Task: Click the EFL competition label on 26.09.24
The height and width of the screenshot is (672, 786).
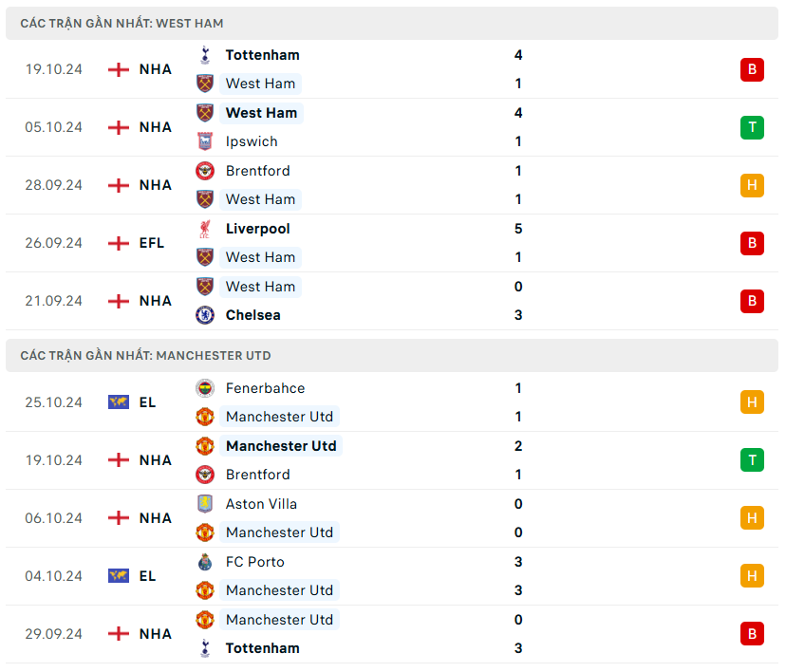Action: (x=152, y=243)
